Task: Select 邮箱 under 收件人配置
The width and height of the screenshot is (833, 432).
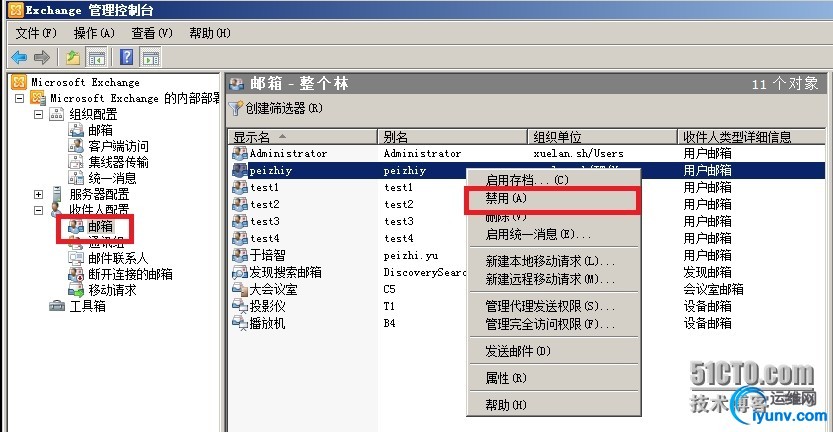Action: click(100, 227)
